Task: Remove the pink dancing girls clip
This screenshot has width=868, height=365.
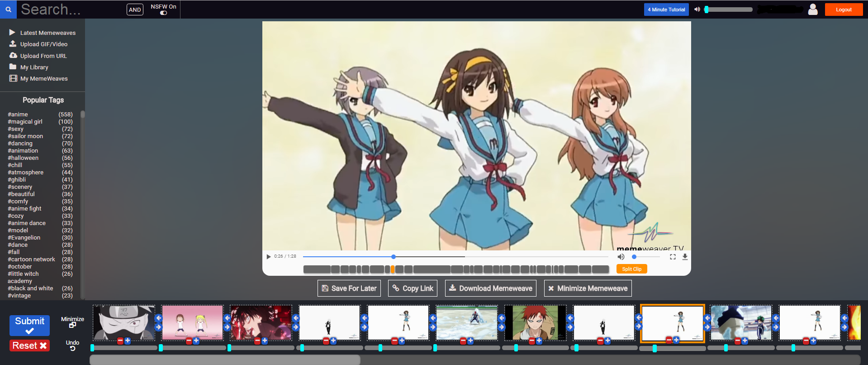Action: [x=189, y=341]
